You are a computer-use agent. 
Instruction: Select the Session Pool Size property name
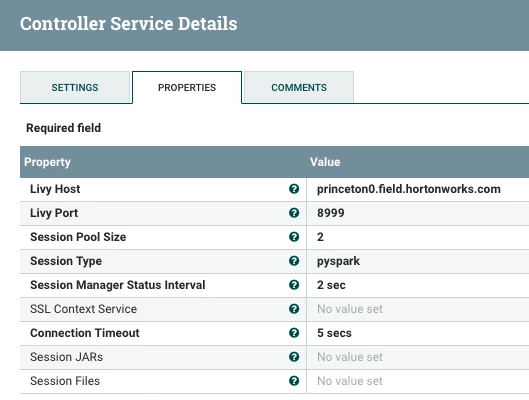point(78,237)
